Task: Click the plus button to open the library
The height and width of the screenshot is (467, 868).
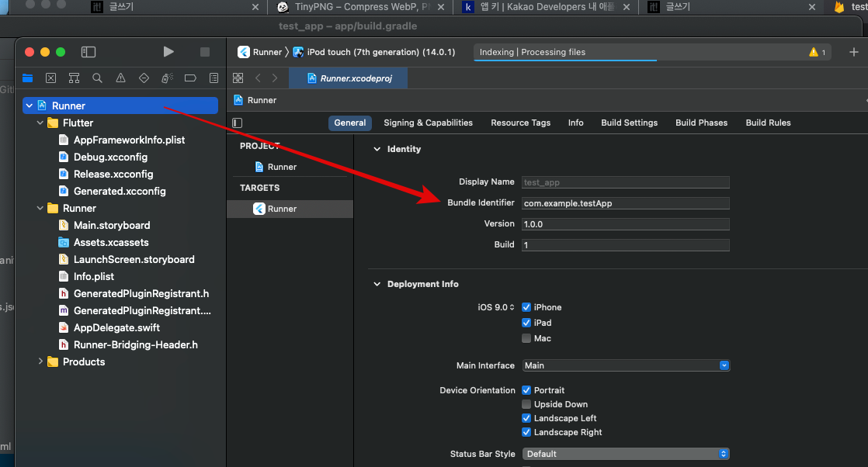Action: click(x=853, y=52)
